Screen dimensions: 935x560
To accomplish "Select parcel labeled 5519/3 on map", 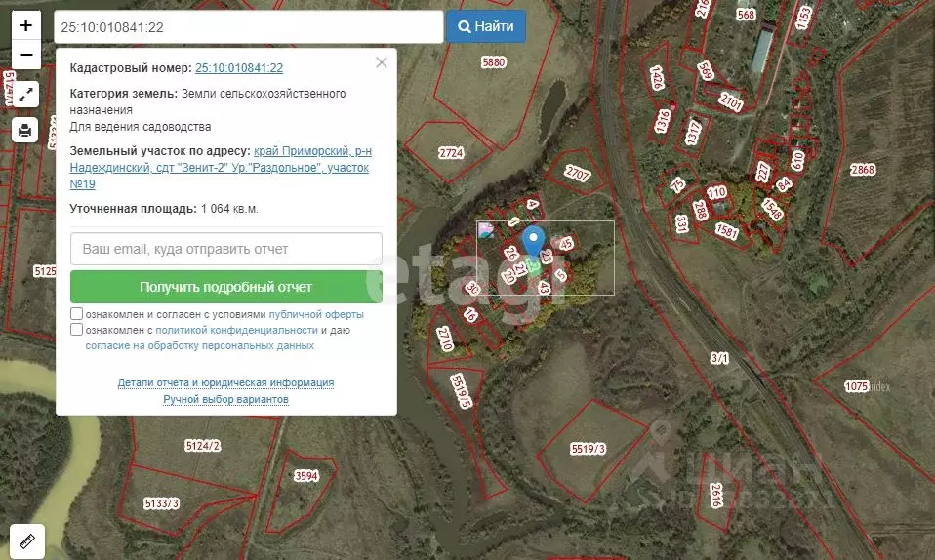I will (588, 449).
